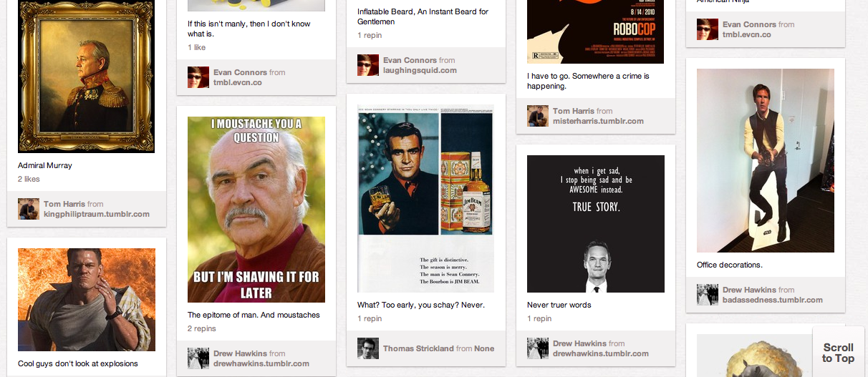868x377 pixels.
Task: Click 'What? Too early, you schay? Never.' caption
Action: (421, 305)
